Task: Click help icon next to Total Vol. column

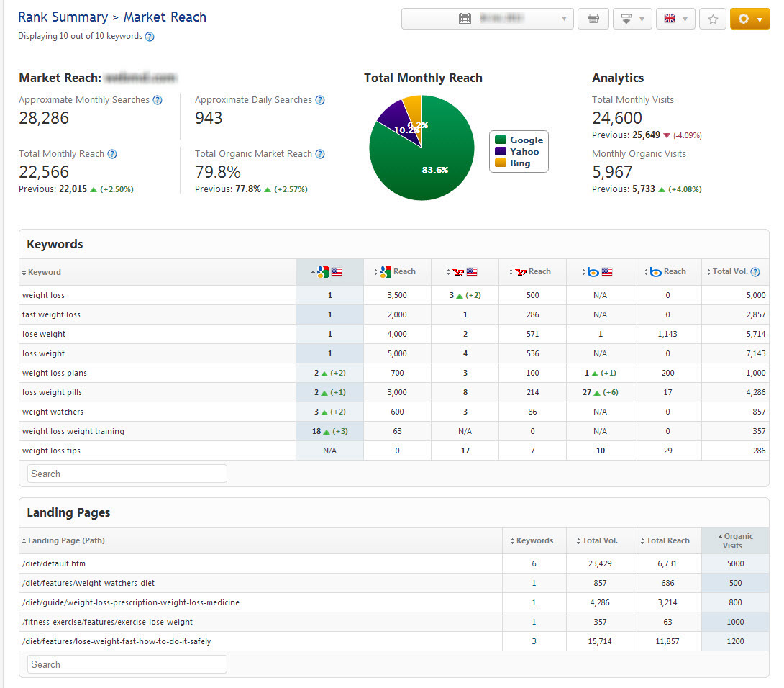Action: [x=755, y=272]
